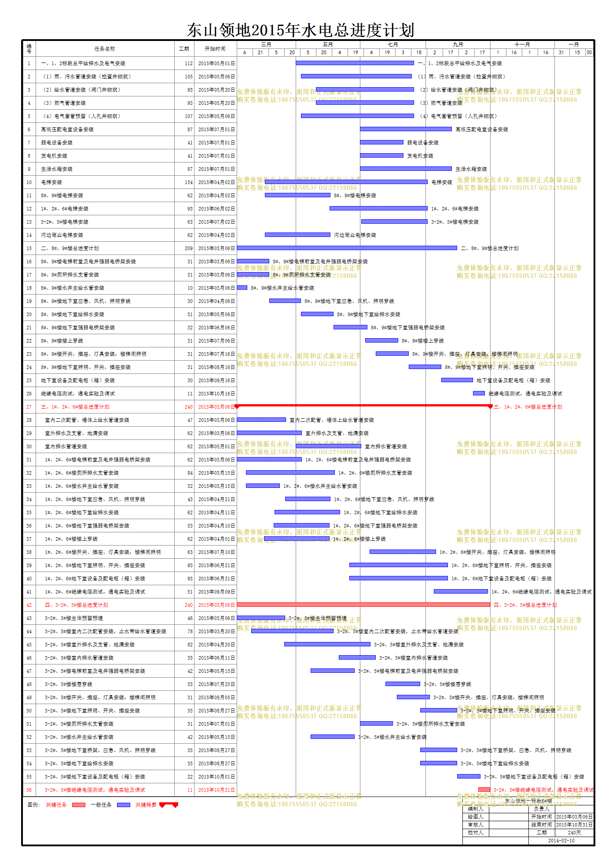Click the red 关键任务 legend swatch
This screenshot has height=867, width=616.
[x=78, y=805]
